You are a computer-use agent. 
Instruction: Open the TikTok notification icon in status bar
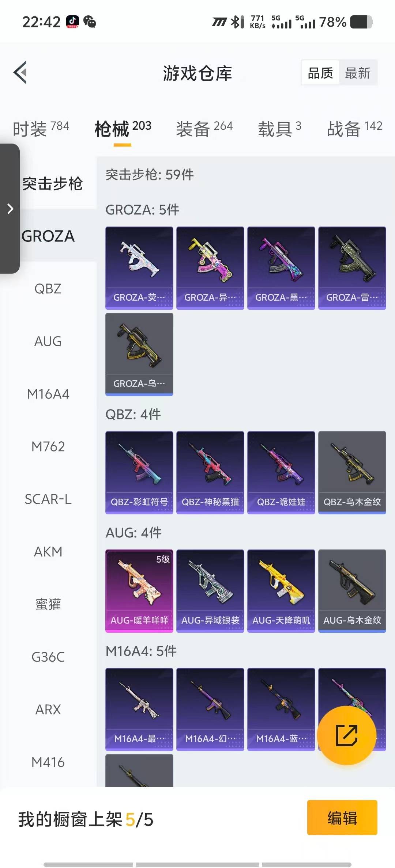point(72,22)
